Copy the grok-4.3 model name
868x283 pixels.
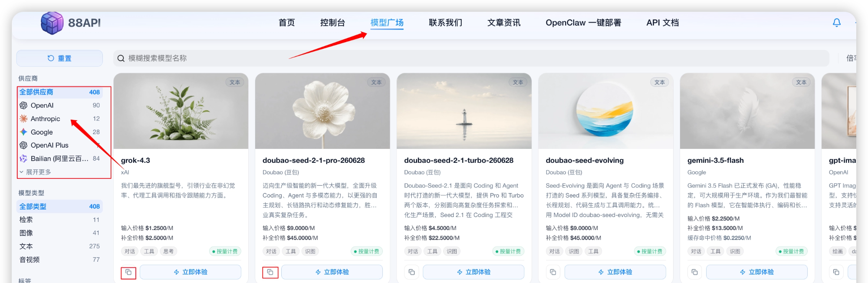pyautogui.click(x=128, y=272)
